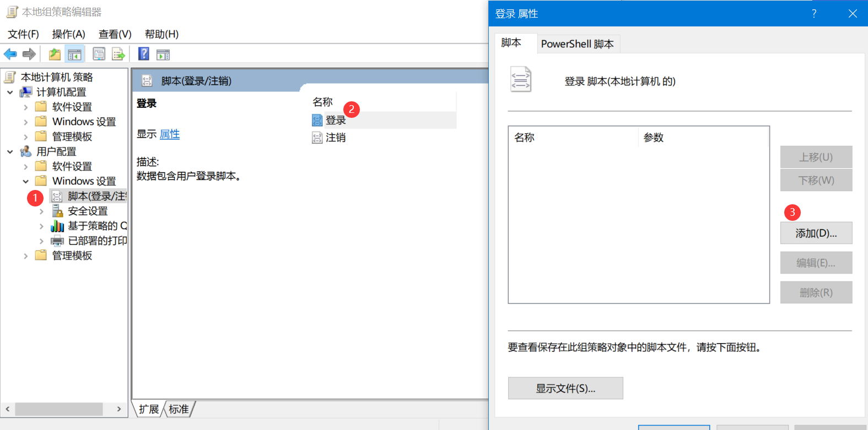Click the Properties toolbar icon
The image size is (868, 430).
(99, 54)
